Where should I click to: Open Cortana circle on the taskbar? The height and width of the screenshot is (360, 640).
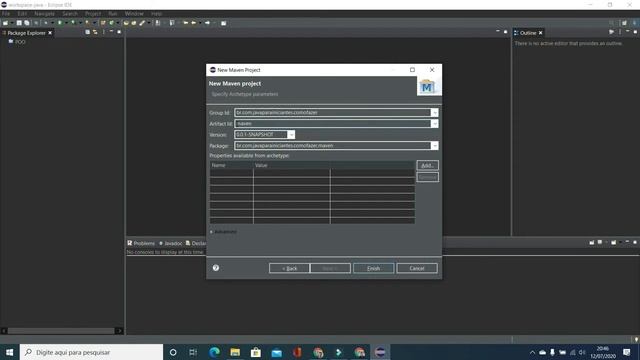pos(173,352)
